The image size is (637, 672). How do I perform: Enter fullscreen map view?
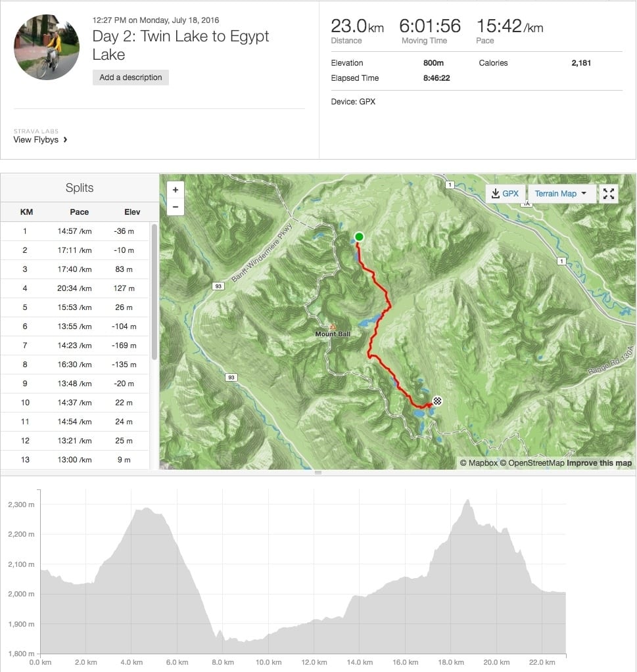[x=609, y=193]
